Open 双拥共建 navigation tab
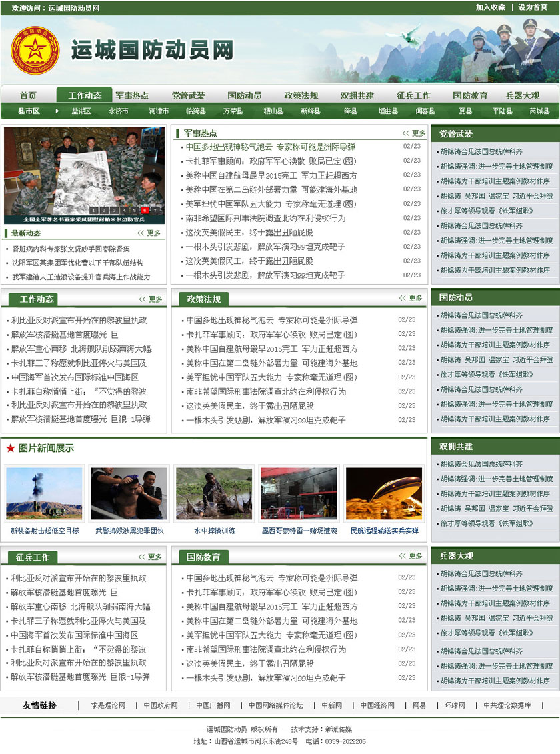 coord(357,95)
